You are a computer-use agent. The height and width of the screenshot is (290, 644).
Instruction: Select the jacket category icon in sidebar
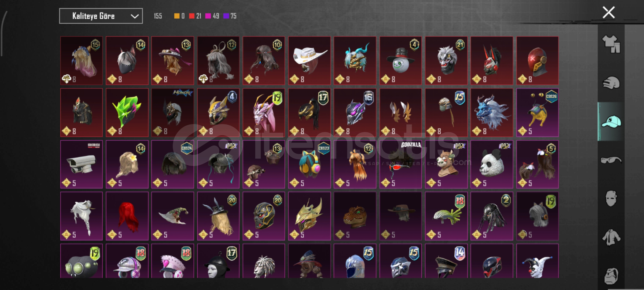click(611, 237)
